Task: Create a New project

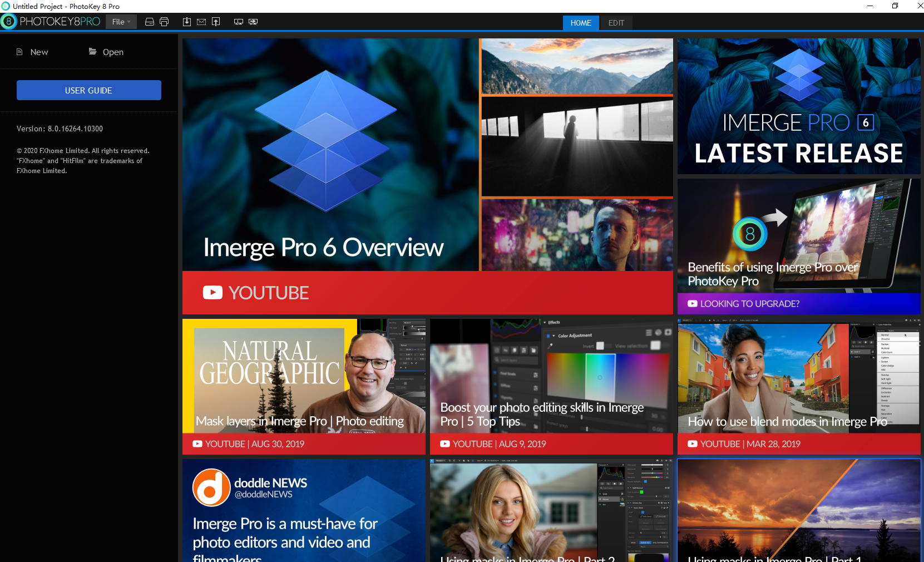Action: (32, 52)
